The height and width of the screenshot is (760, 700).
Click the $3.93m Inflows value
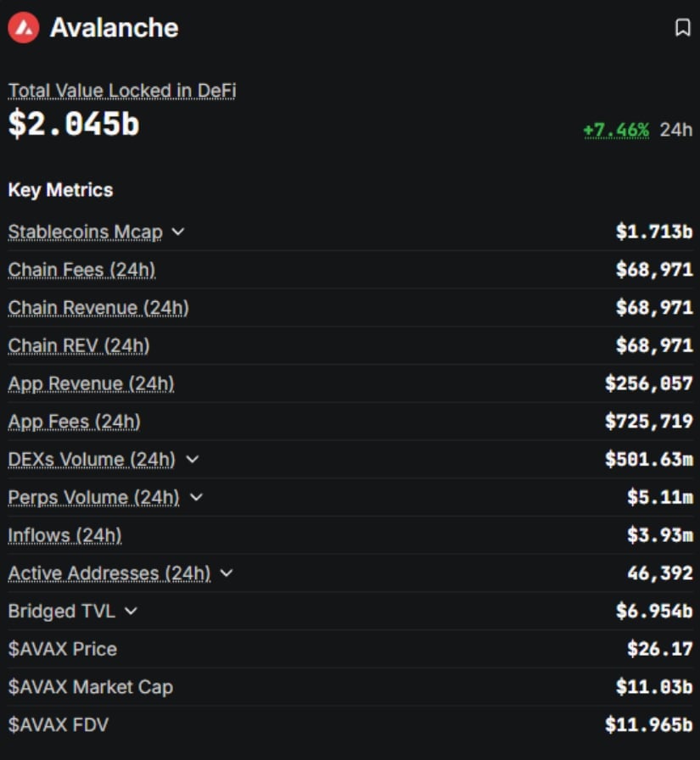pyautogui.click(x=660, y=535)
